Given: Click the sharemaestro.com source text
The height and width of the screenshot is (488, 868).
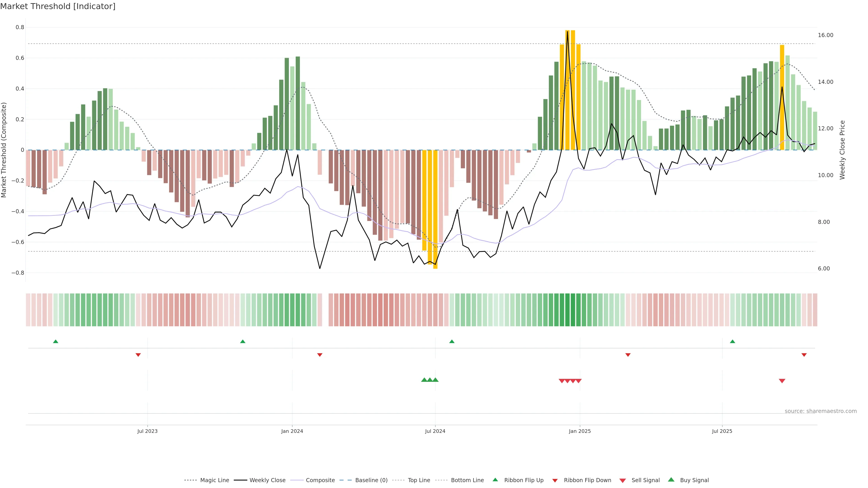Looking at the screenshot, I should 821,411.
